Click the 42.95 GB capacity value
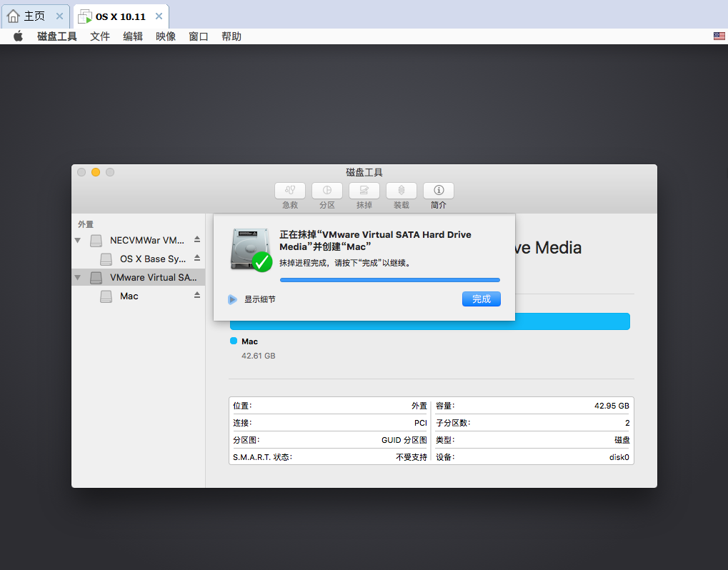The width and height of the screenshot is (728, 570). point(612,406)
